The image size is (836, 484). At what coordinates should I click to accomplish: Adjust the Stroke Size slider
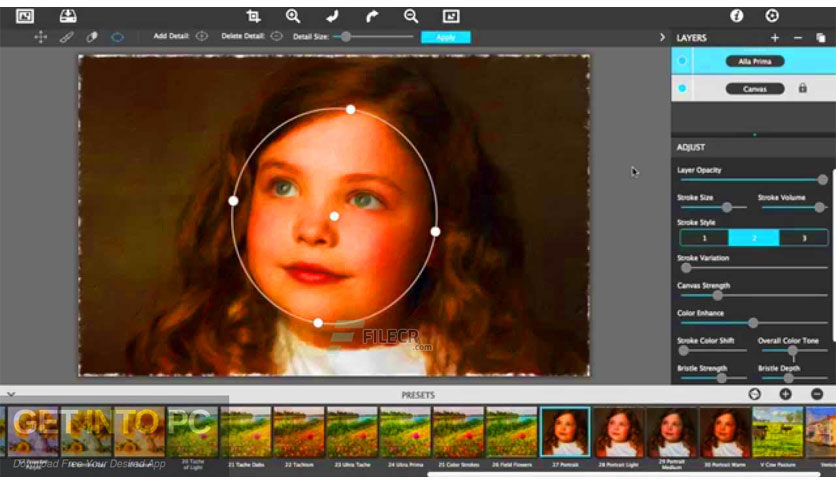coord(712,207)
